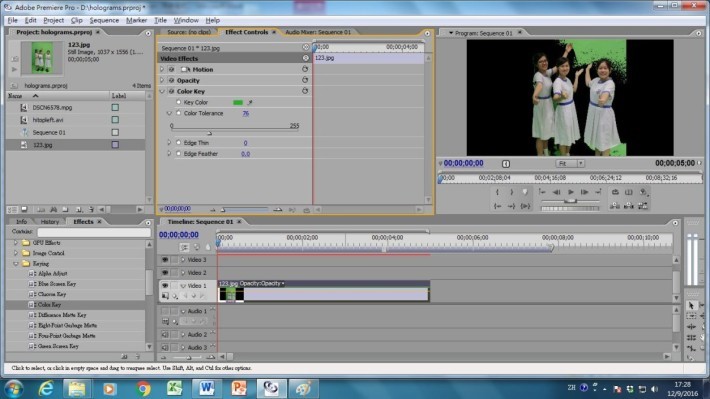Open the Fit zoom level dropdown

point(570,163)
